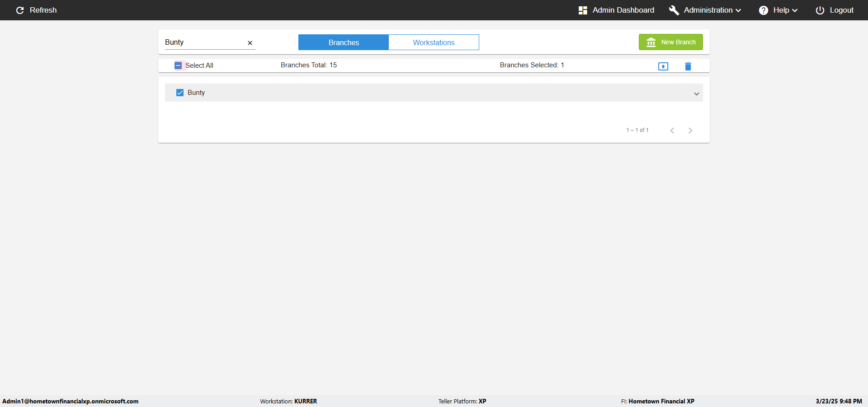Switch to the Branches tab
Viewport: 868px width, 407px height.
(344, 42)
